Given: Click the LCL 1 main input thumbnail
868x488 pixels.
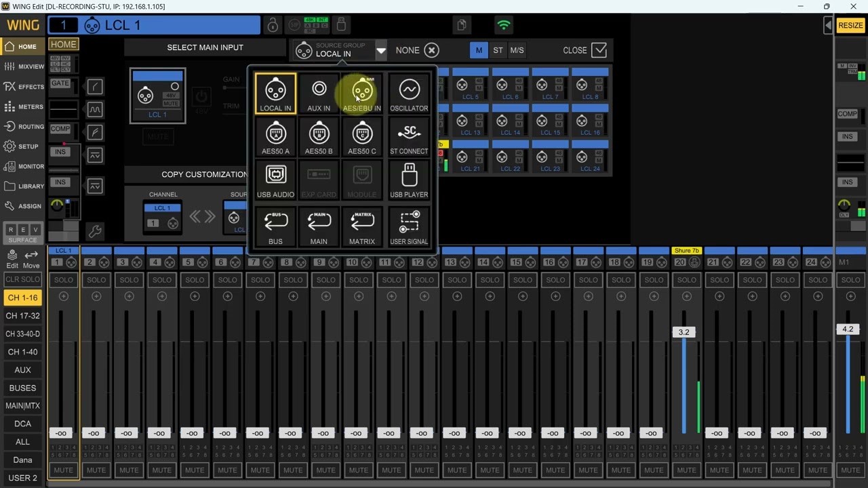Looking at the screenshot, I should pos(158,96).
